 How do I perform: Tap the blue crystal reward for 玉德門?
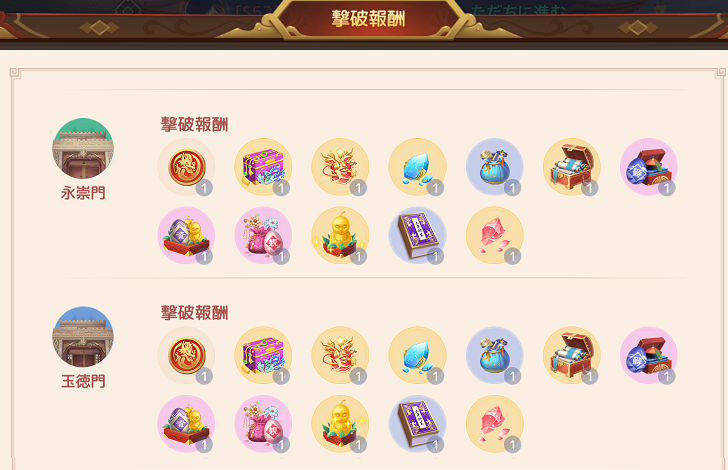[417, 355]
